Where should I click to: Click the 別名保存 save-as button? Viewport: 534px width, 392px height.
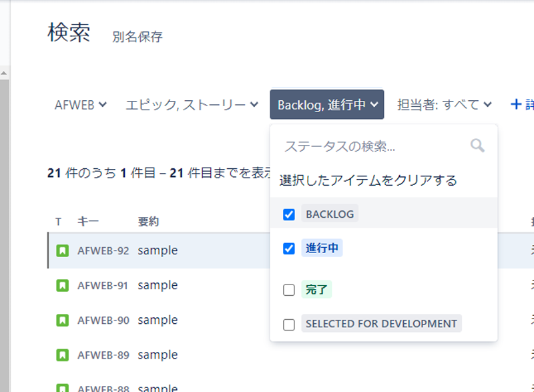point(138,37)
